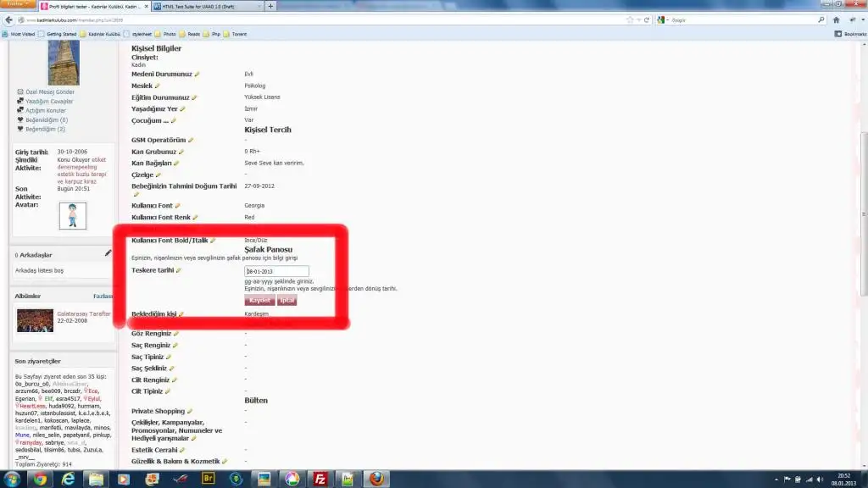Reload the page with the refresh icon
Image resolution: width=868 pixels, height=488 pixels.
pos(647,20)
